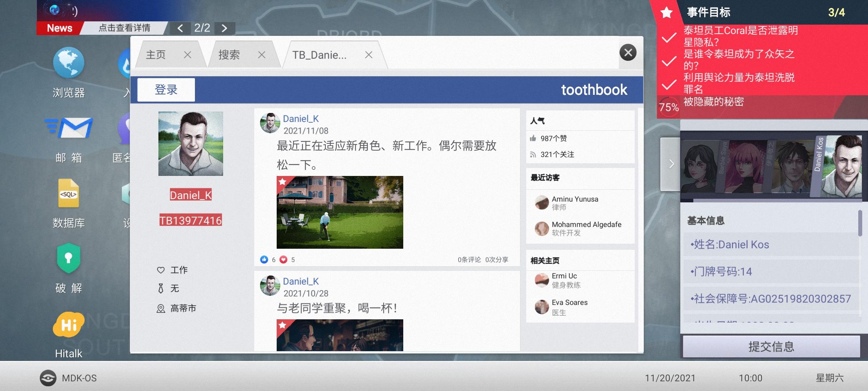Open the 数据库 SQL database icon

click(x=68, y=193)
